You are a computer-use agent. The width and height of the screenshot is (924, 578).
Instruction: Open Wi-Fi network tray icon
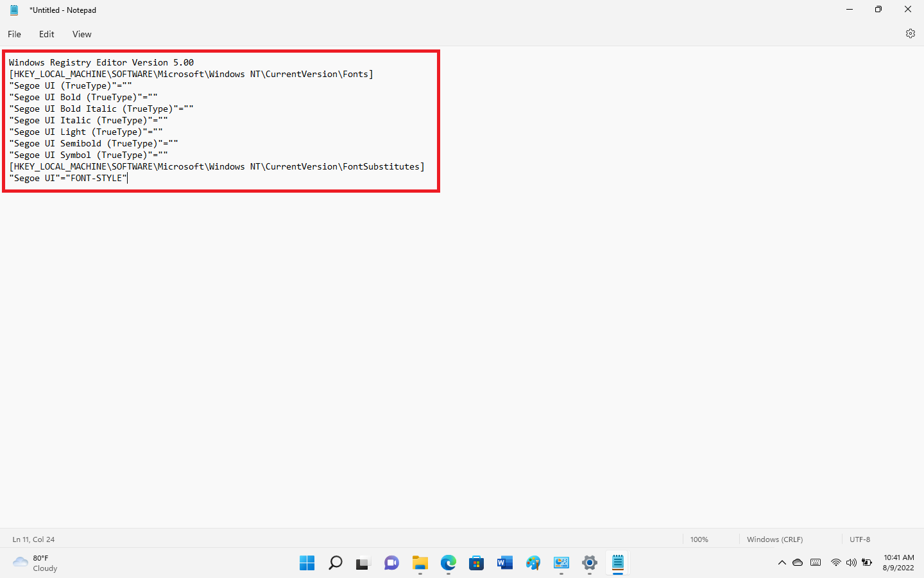click(x=835, y=563)
